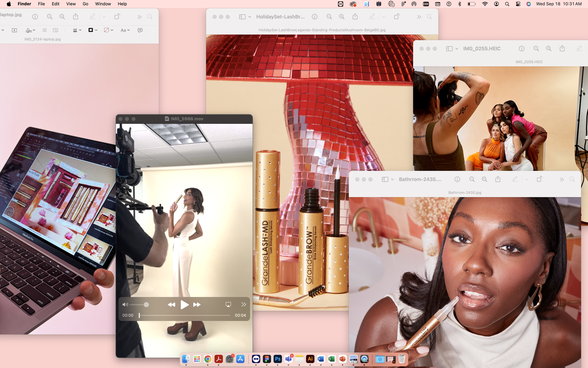Open sidebar view menu in HolidaySet-LashBrow window

[250, 17]
